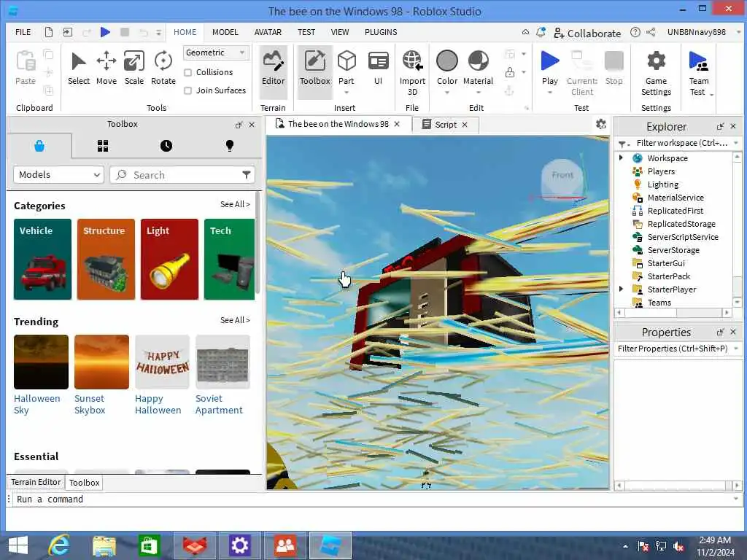Choose the Scale tool

pos(134,69)
